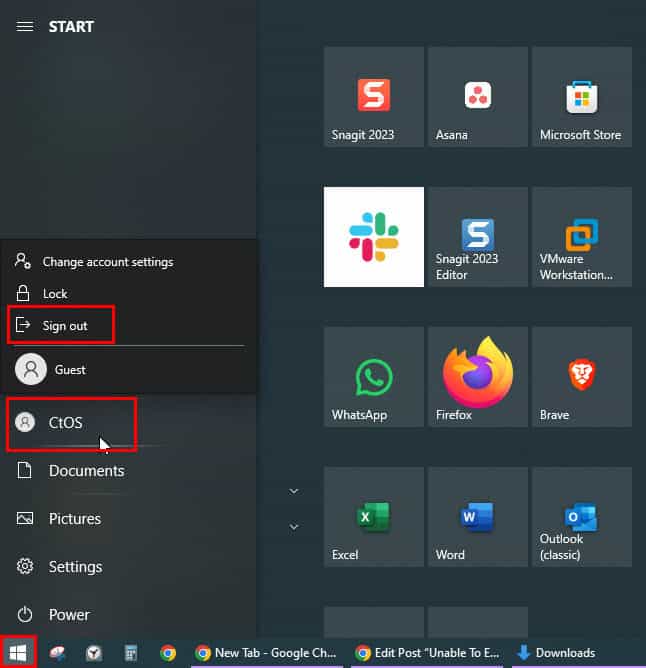Screen dimensions: 646x668
Task: Expand the upper tile group chevron
Action: 294,491
